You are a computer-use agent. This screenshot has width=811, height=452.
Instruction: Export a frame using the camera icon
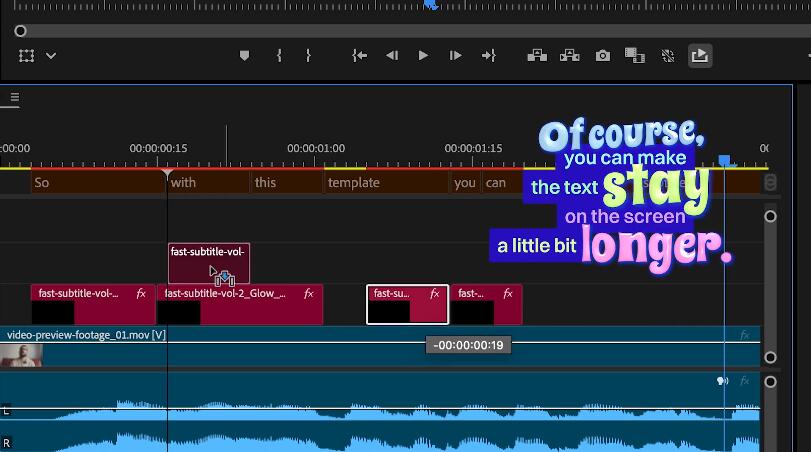[x=603, y=56]
